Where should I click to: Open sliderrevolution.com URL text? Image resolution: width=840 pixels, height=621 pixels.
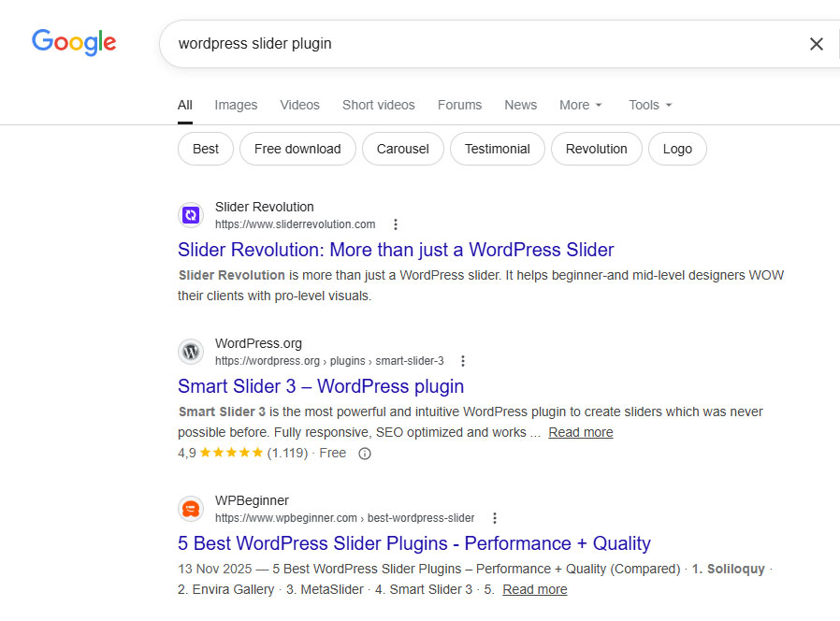tap(296, 224)
